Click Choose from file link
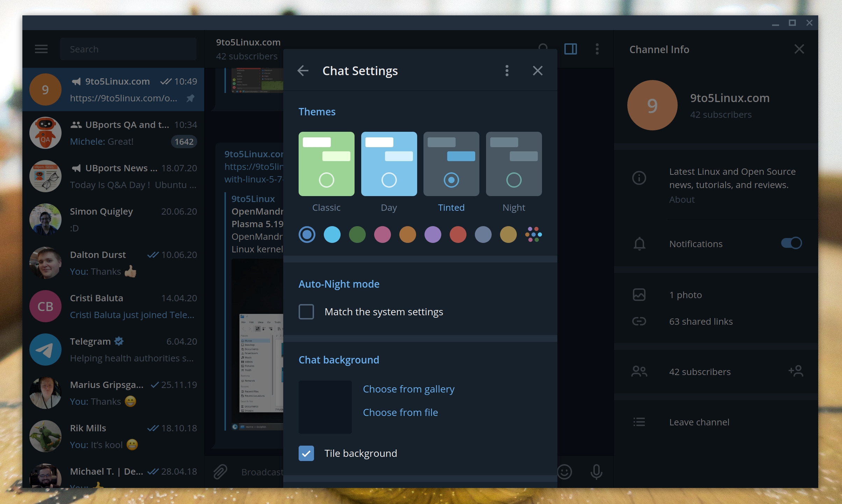 (400, 412)
